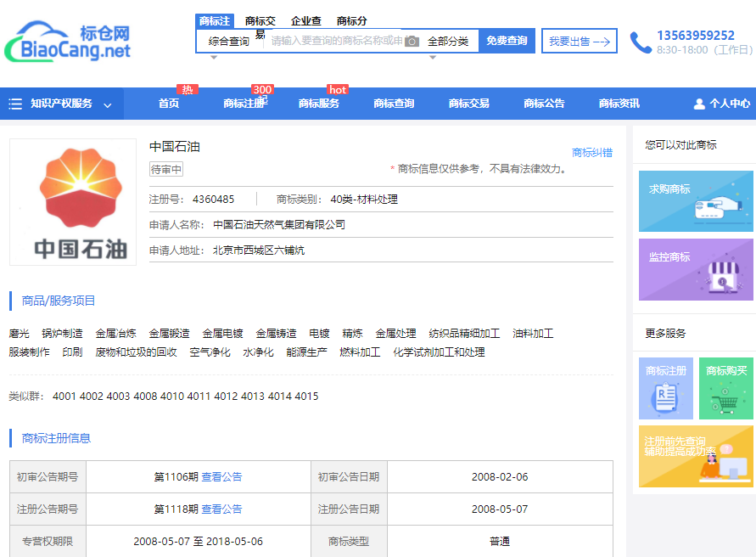756x557 pixels.
Task: Click the 商标注册信息 section heading
Action: (56, 438)
